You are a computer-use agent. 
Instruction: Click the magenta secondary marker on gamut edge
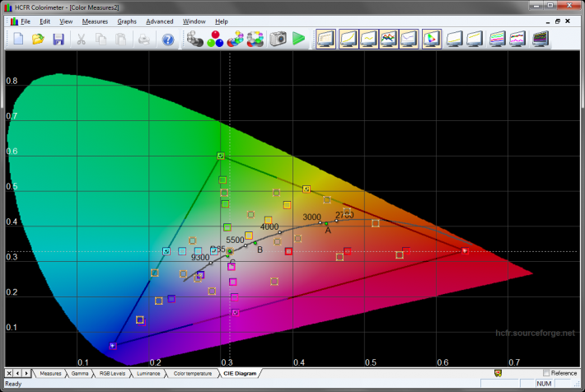coord(236,313)
